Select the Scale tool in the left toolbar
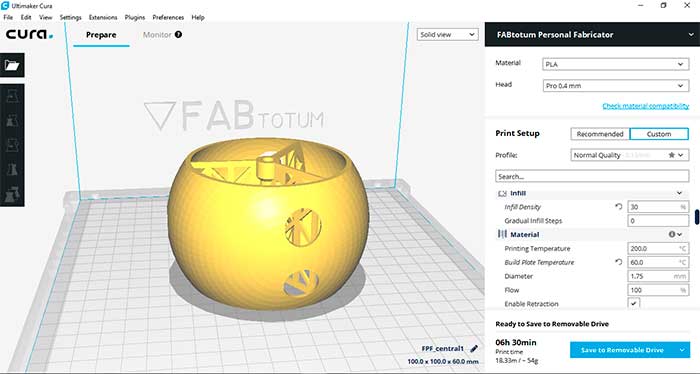 (12, 121)
